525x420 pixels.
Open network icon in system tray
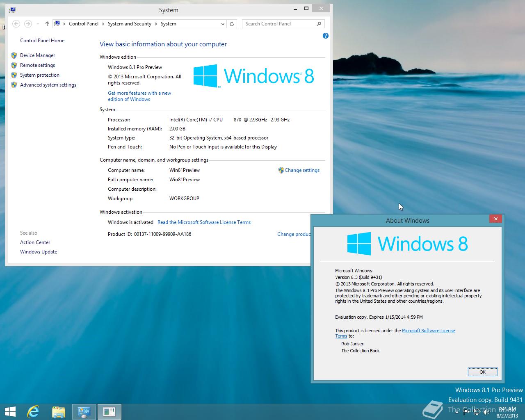click(x=477, y=412)
